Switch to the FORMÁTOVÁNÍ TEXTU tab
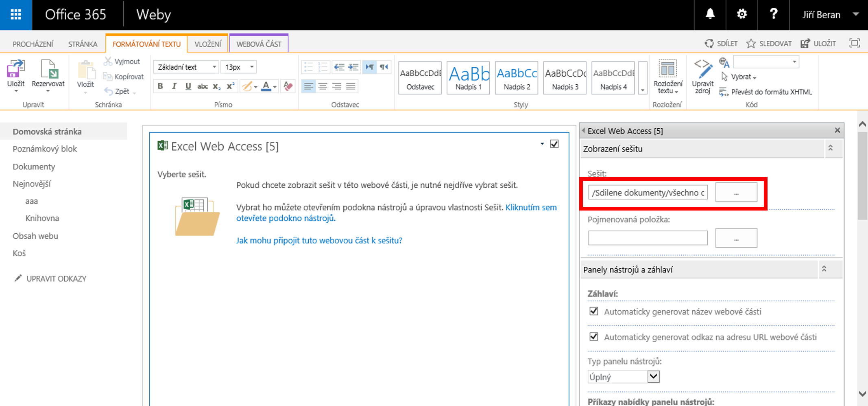The image size is (868, 406). coord(146,44)
